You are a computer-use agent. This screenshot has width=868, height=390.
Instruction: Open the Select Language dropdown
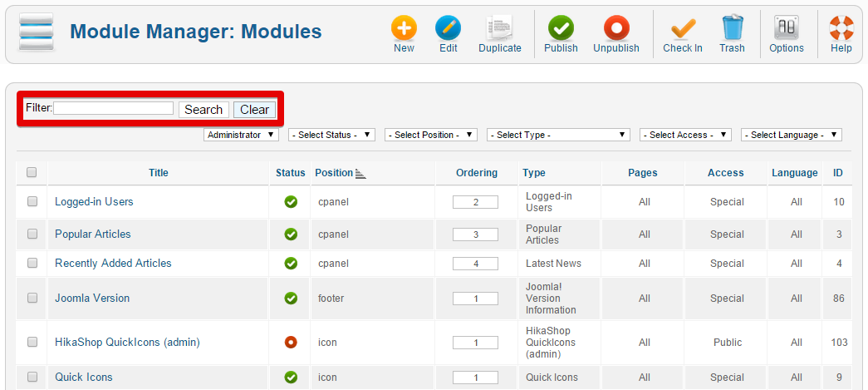tap(792, 135)
